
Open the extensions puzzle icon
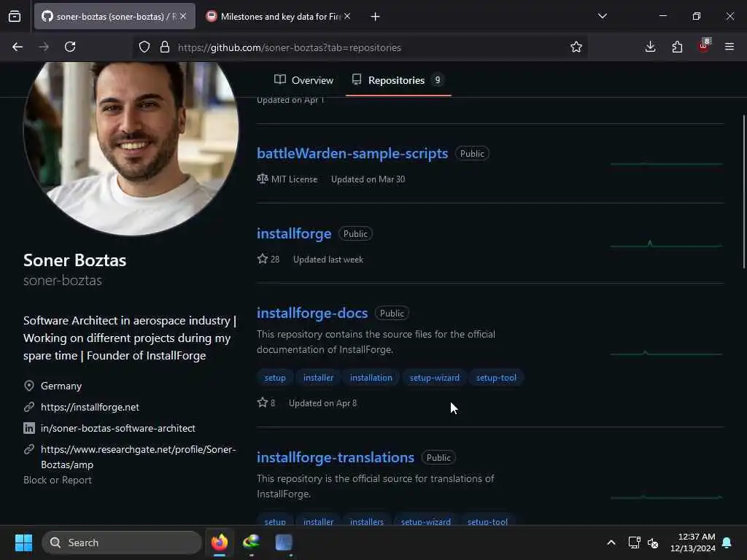point(677,47)
